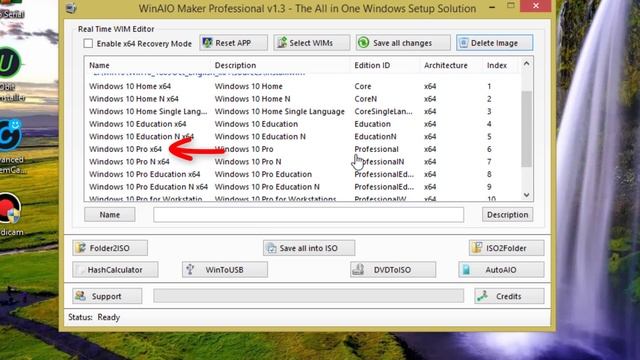This screenshot has width=640, height=360.
Task: Click the Edition ID column header
Action: (372, 65)
